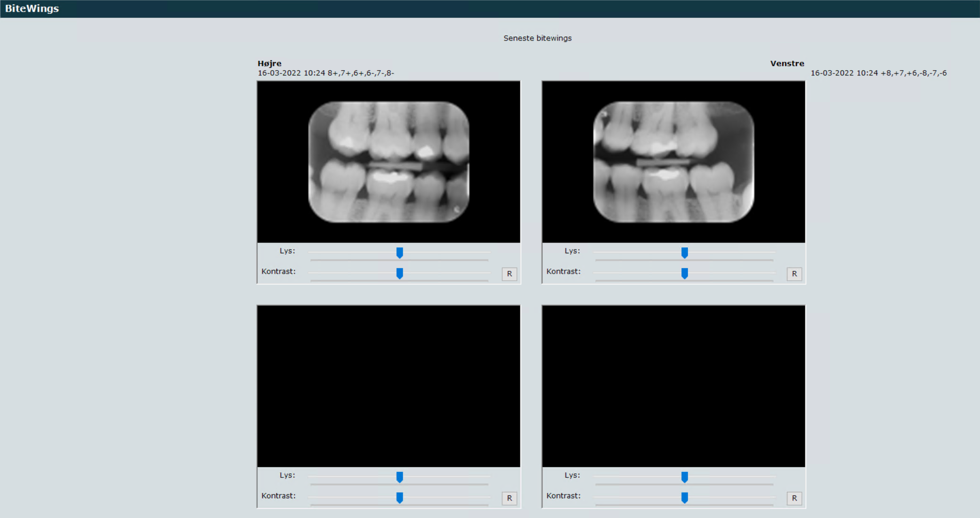The height and width of the screenshot is (518, 980).
Task: Click the 'Seneste bitewings' caption
Action: 537,38
